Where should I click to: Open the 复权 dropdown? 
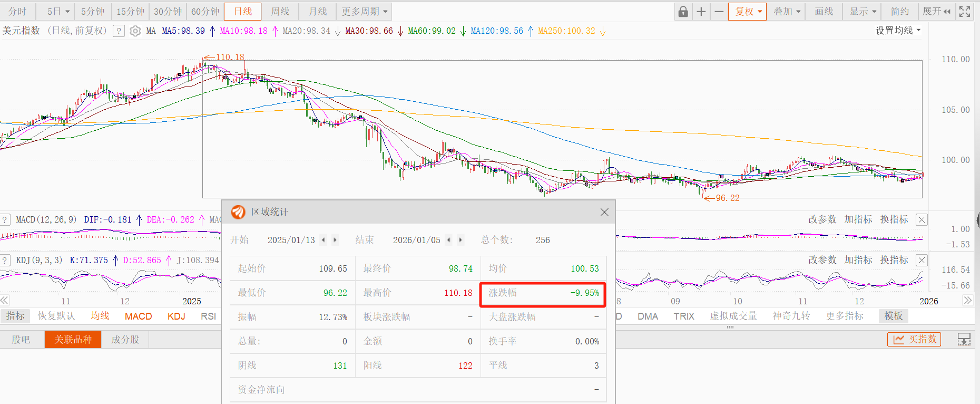click(x=747, y=12)
